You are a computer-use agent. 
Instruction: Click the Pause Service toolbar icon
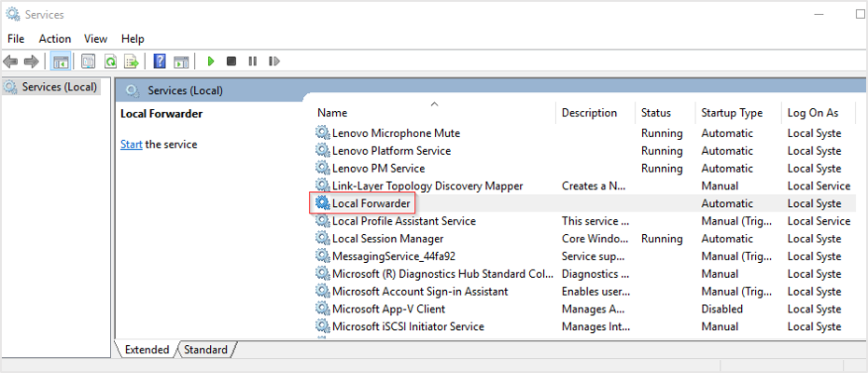(252, 61)
